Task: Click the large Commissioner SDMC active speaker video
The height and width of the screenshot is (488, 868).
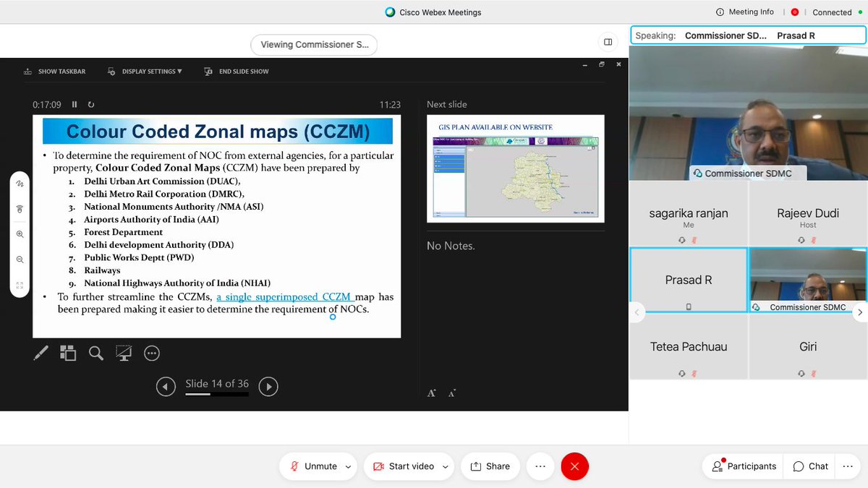Action: [x=748, y=112]
